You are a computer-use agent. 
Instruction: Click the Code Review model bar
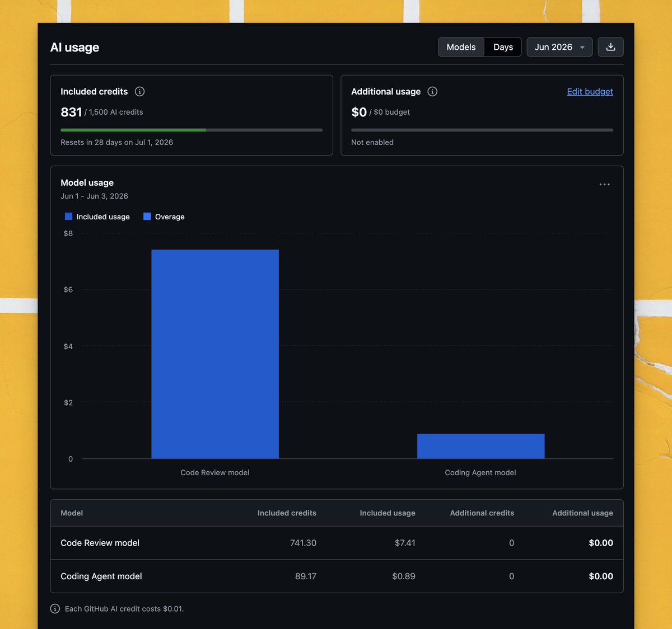click(x=215, y=354)
